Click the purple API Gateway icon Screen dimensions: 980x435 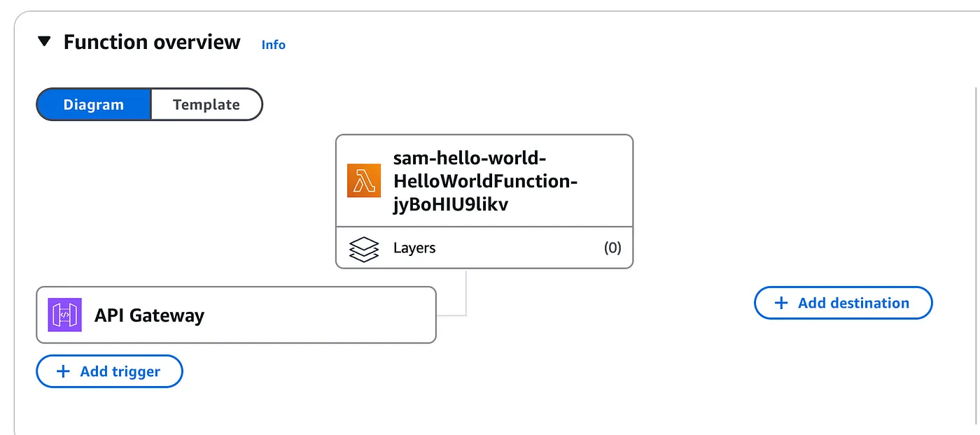coord(65,315)
